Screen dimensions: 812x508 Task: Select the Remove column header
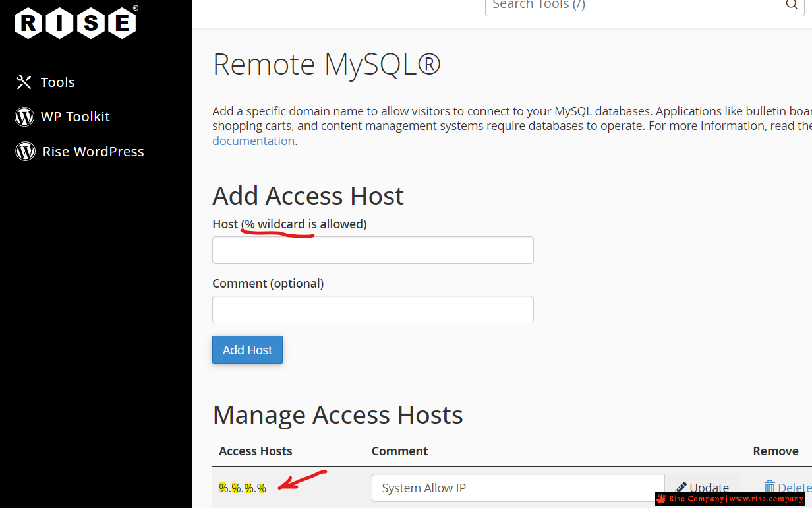[776, 451]
